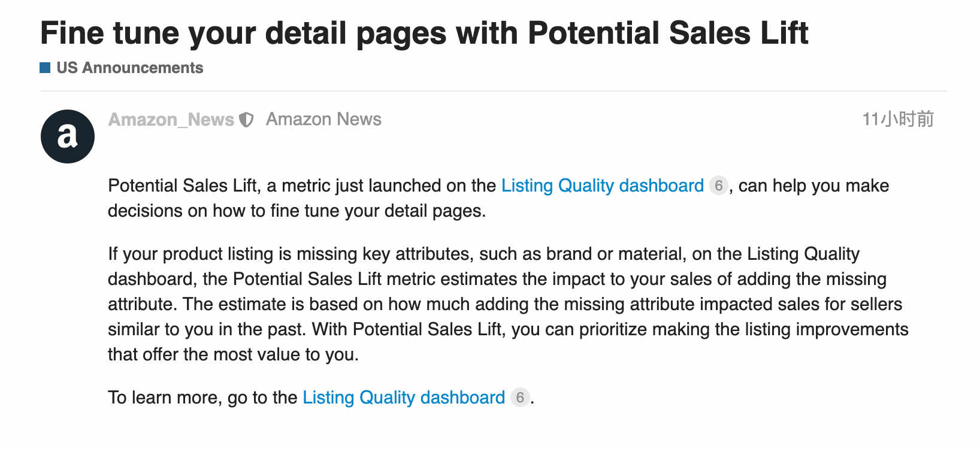Click the line "that offer the most value to you"

(x=233, y=354)
